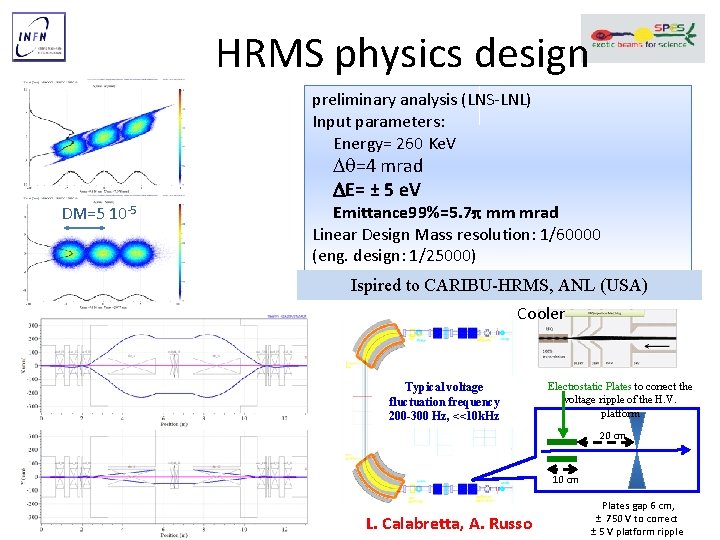
Task: Click the blue quadrupole blocks on upper beamline
Action: coord(455,333)
